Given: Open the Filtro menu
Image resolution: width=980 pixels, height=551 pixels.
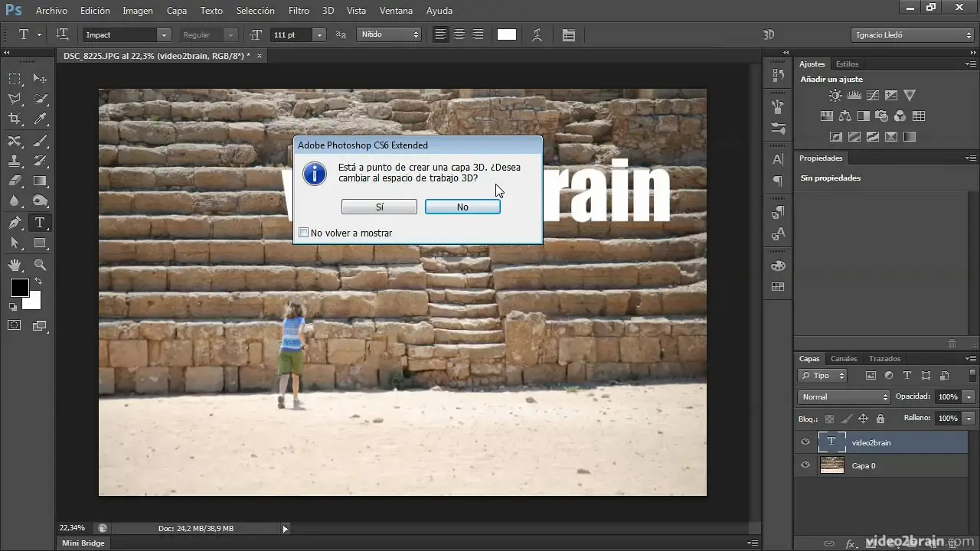Looking at the screenshot, I should 299,11.
